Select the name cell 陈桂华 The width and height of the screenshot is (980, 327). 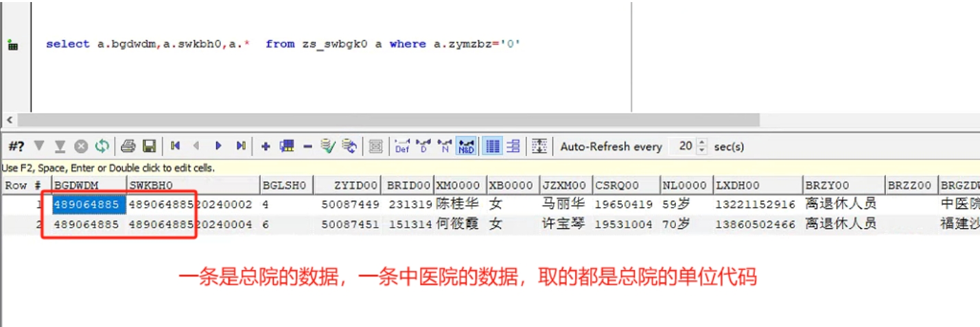pos(460,204)
